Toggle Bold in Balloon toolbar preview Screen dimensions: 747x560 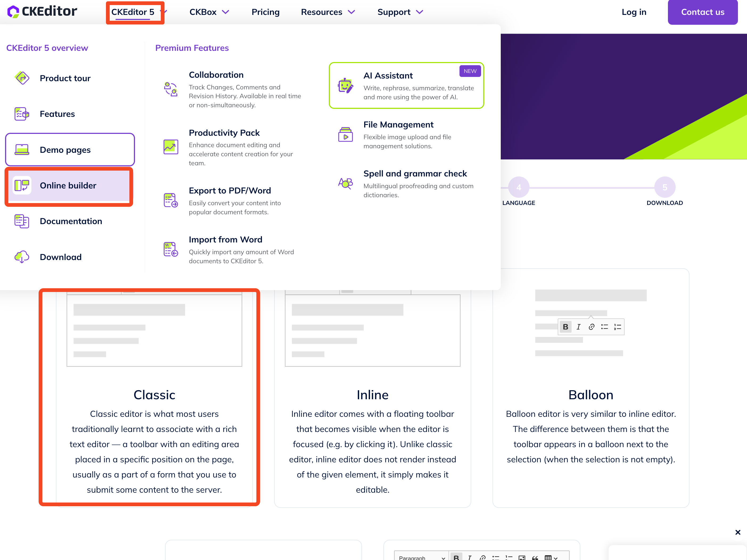[x=565, y=327]
